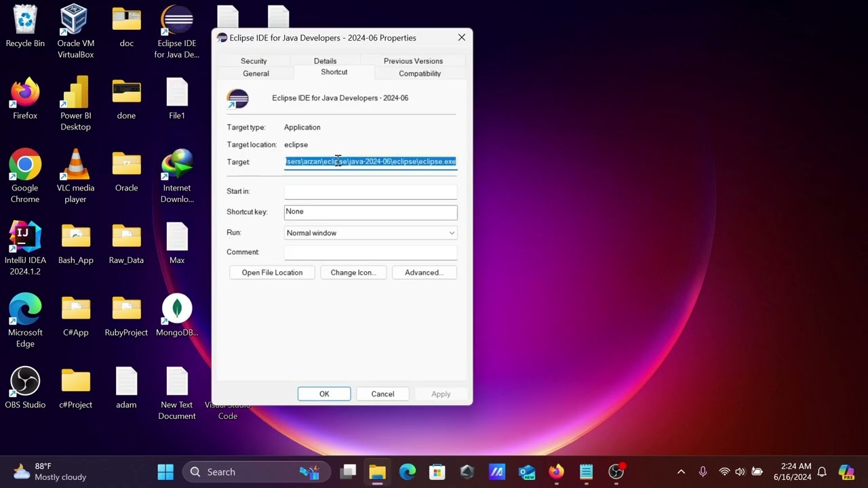Open Firefox from the taskbar
The image size is (868, 488).
pyautogui.click(x=557, y=472)
